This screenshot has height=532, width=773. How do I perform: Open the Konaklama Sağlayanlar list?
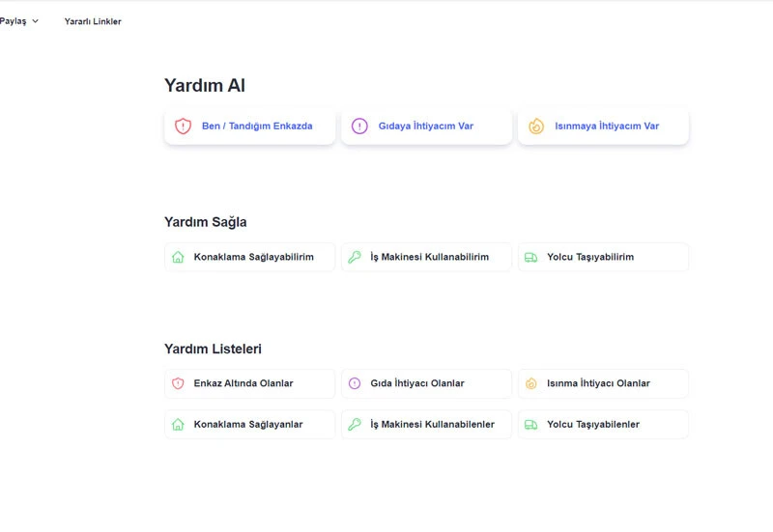click(248, 425)
